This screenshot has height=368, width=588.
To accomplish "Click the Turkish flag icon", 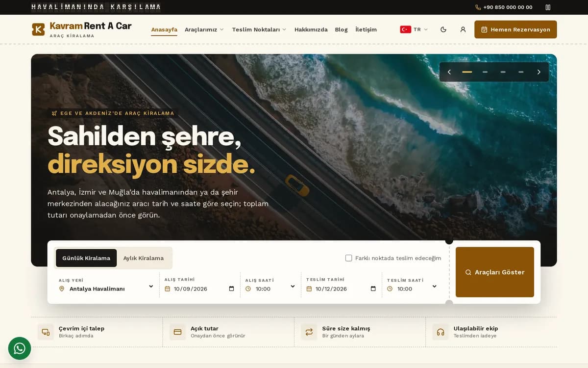I will (405, 29).
